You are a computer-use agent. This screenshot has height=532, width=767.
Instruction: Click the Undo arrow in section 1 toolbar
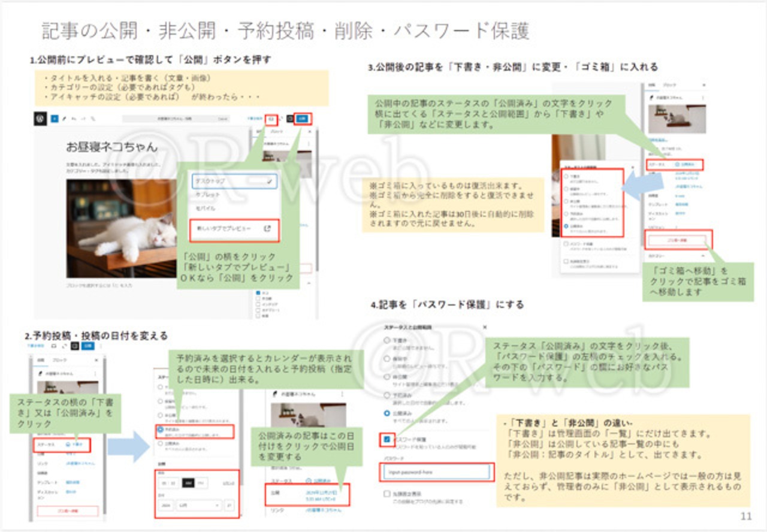74,119
